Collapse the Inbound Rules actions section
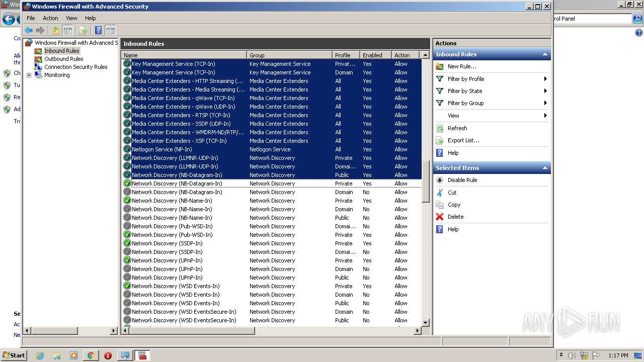 pyautogui.click(x=544, y=54)
